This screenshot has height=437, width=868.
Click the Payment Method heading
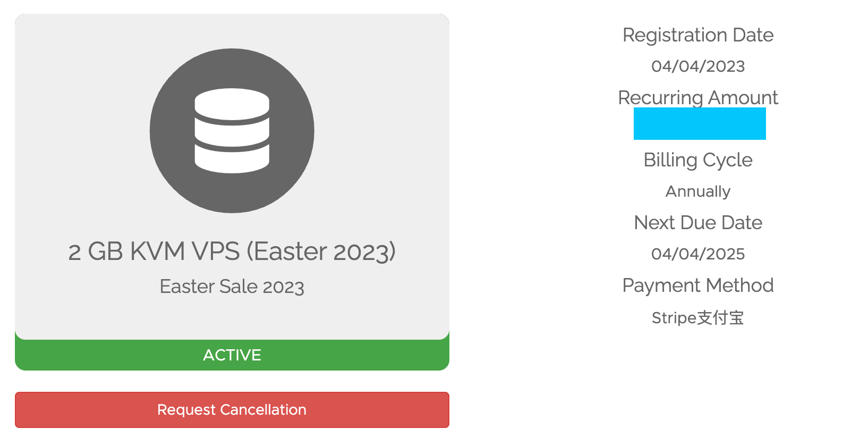(x=697, y=285)
